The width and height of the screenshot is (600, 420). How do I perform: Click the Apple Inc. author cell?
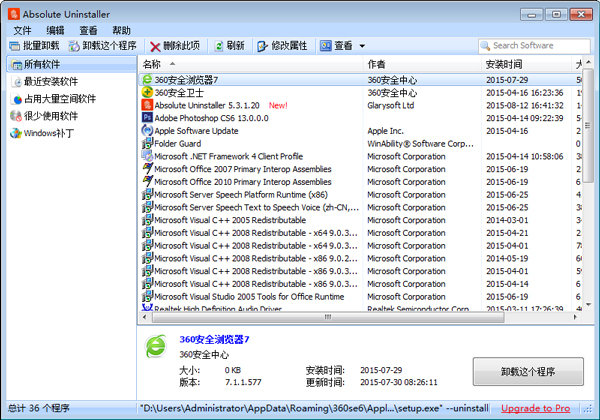coord(385,131)
